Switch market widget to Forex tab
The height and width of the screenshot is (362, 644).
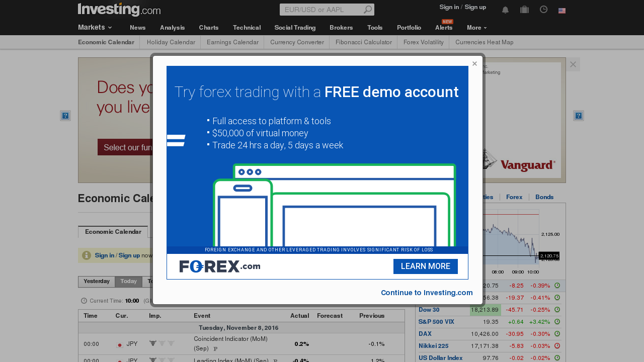[514, 197]
